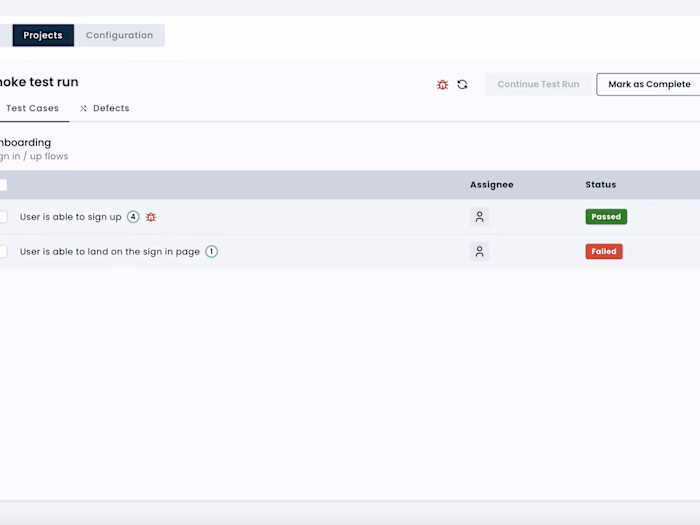The width and height of the screenshot is (700, 525).
Task: Toggle the select-all checkbox in table header
Action: pyautogui.click(x=3, y=185)
